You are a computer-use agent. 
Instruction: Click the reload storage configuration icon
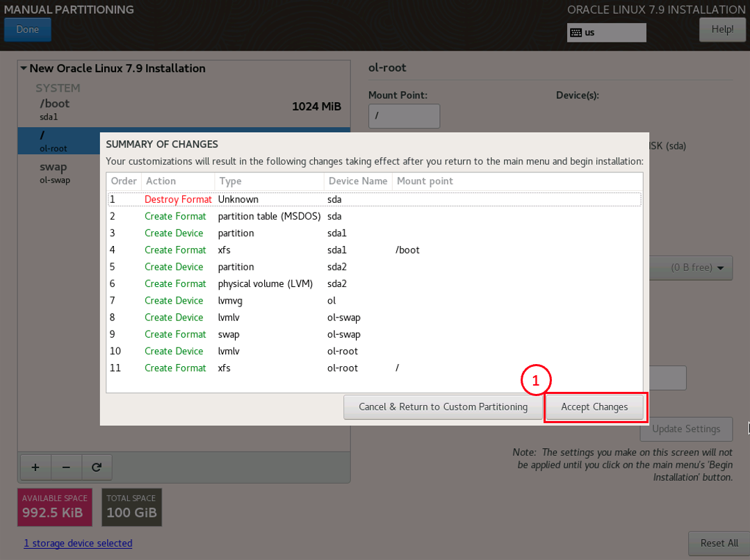click(x=97, y=467)
